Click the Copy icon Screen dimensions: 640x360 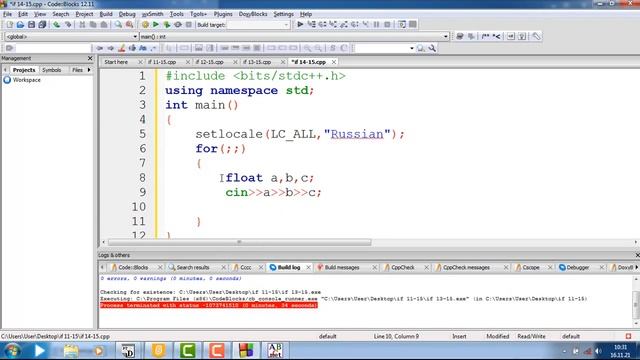click(93, 24)
